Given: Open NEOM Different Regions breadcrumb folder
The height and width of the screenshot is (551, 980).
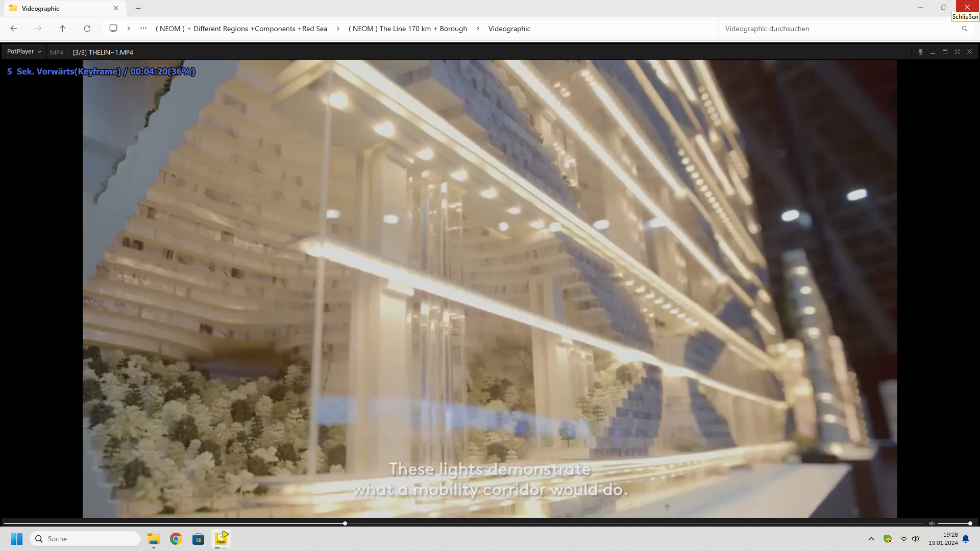Looking at the screenshot, I should point(241,29).
